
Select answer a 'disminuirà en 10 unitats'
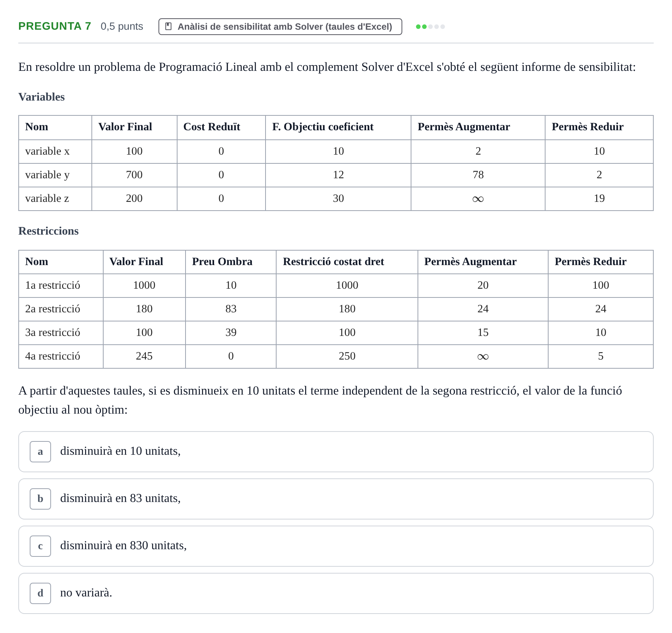pos(336,452)
